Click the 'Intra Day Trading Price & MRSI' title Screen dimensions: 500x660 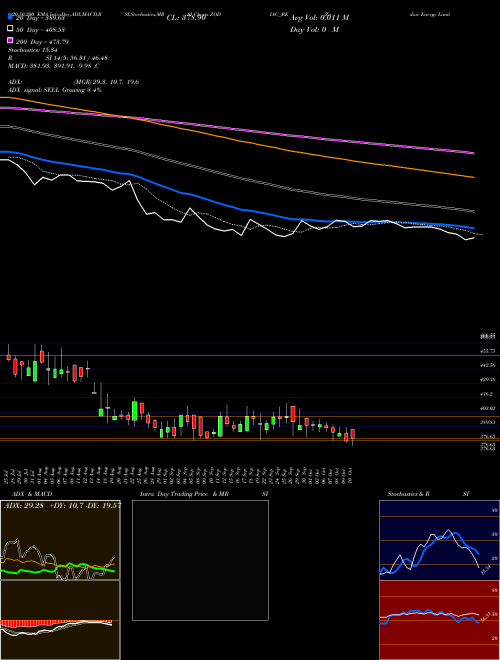tap(204, 494)
